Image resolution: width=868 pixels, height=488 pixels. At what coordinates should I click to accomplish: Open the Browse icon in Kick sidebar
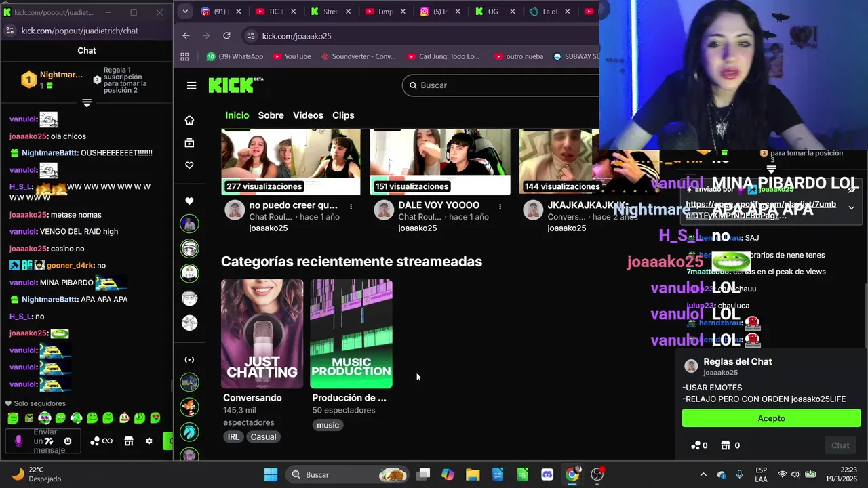(x=189, y=143)
